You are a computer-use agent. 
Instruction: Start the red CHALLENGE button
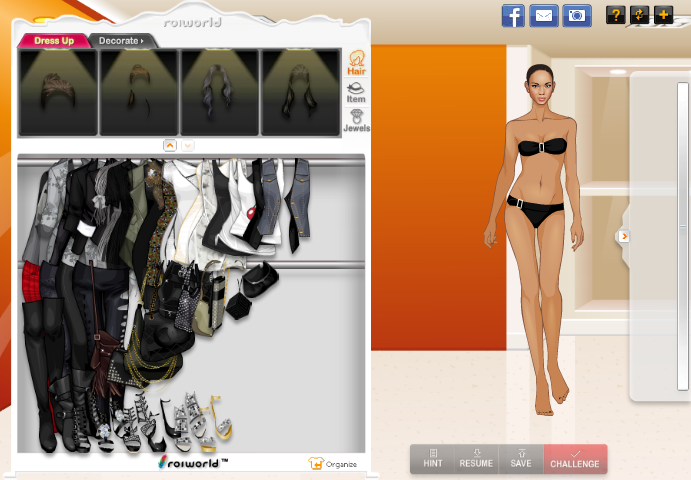(575, 459)
